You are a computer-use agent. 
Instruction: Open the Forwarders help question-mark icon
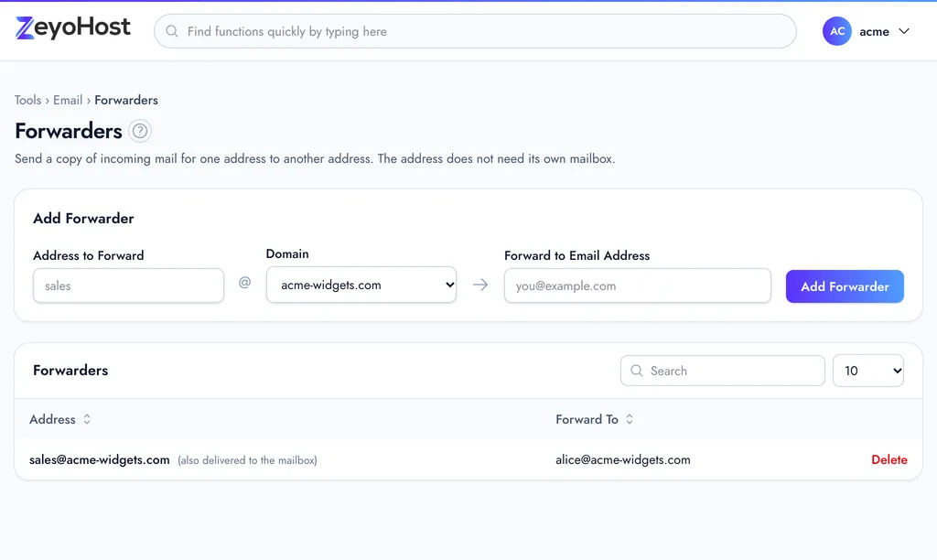point(140,131)
